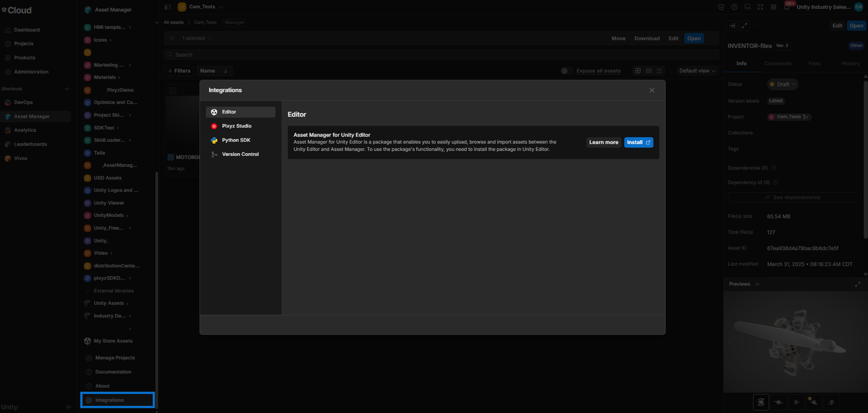Select Version Control integration

click(241, 154)
